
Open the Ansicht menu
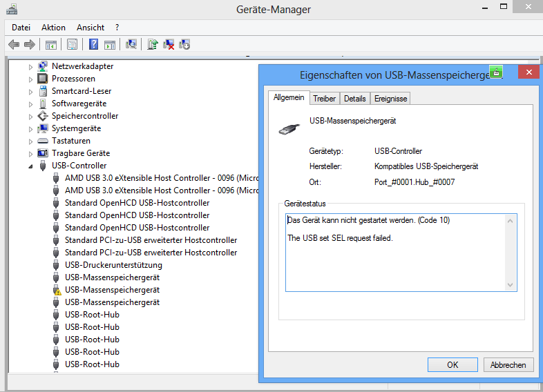click(90, 28)
